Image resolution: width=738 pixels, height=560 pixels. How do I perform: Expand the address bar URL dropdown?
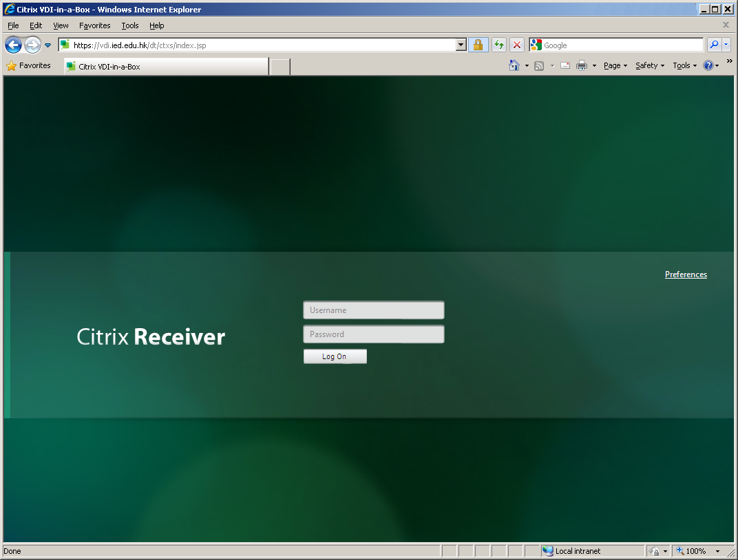(x=461, y=45)
